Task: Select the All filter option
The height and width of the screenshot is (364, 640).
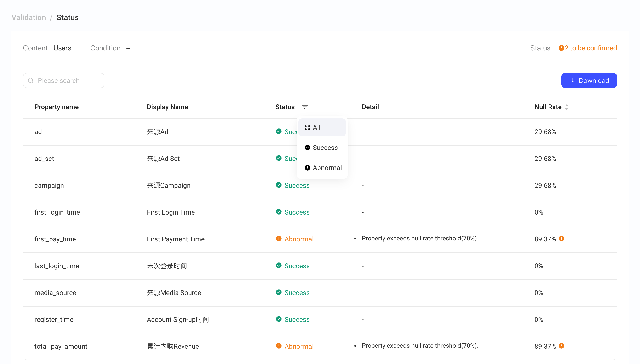Action: pyautogui.click(x=322, y=127)
